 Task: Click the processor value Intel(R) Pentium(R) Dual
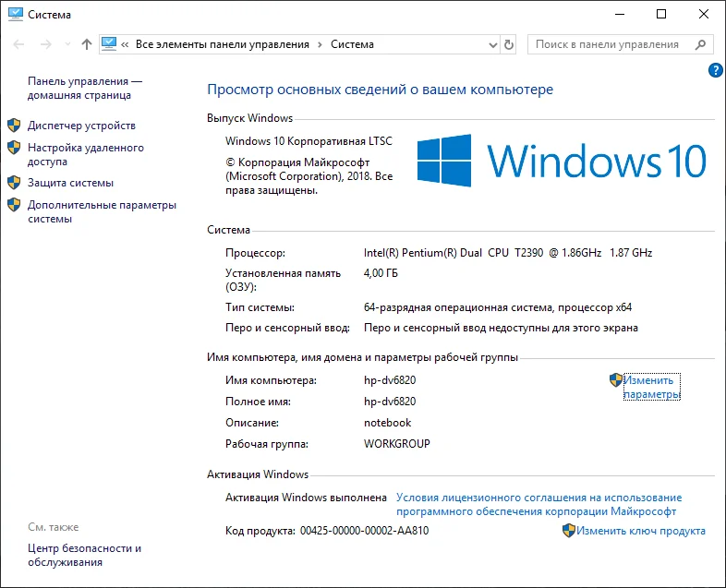(508, 253)
